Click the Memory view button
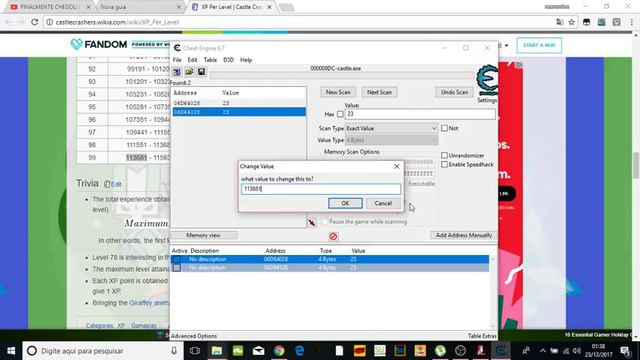 tap(203, 236)
